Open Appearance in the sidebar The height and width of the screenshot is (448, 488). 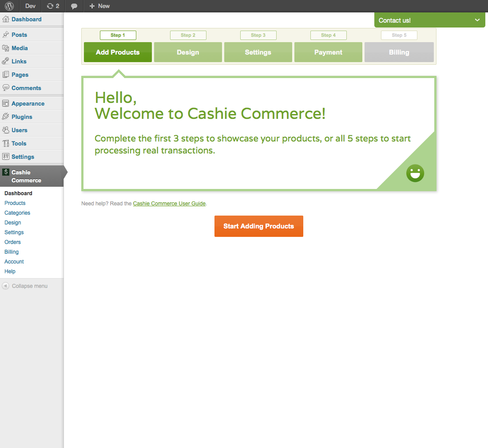[x=28, y=103]
